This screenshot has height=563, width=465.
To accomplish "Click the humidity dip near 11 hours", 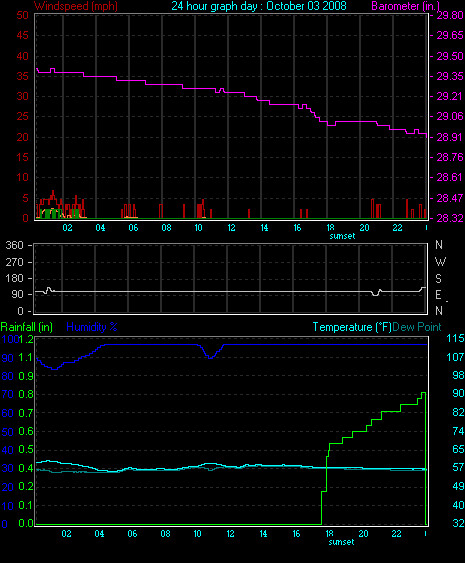I will click(210, 356).
